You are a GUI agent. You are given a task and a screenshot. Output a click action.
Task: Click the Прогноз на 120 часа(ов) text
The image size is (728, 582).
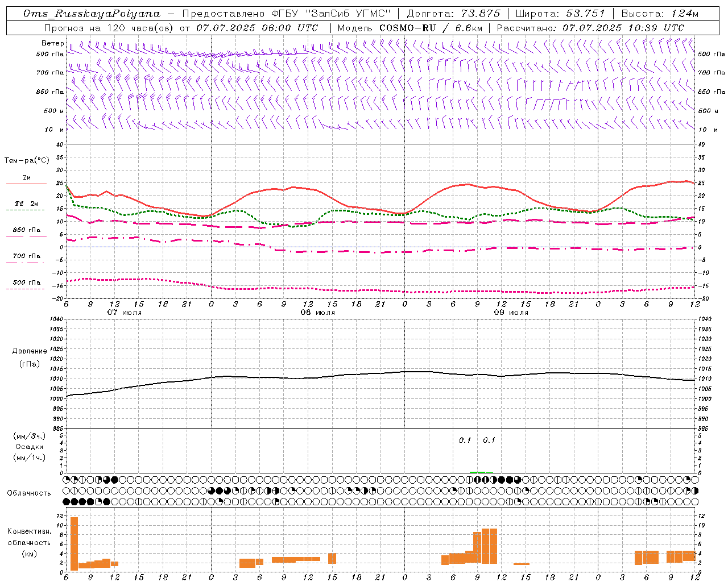(110, 28)
